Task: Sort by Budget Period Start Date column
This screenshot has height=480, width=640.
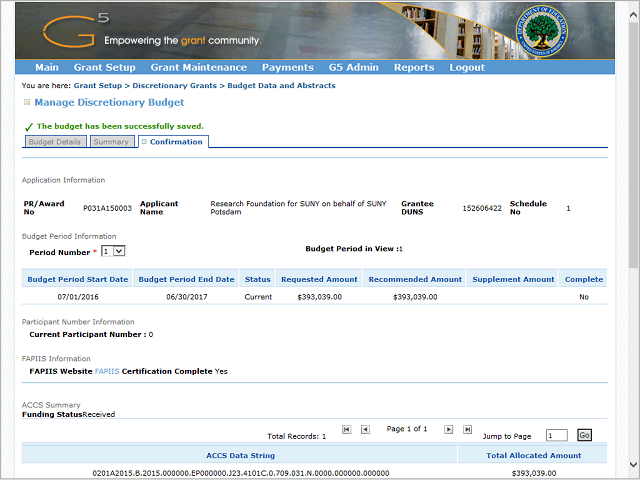Action: (x=78, y=280)
